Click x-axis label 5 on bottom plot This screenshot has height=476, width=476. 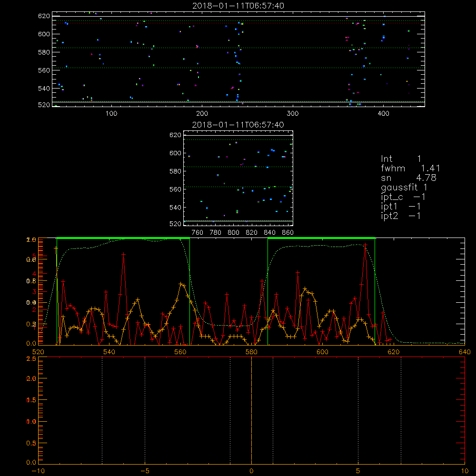click(x=358, y=471)
